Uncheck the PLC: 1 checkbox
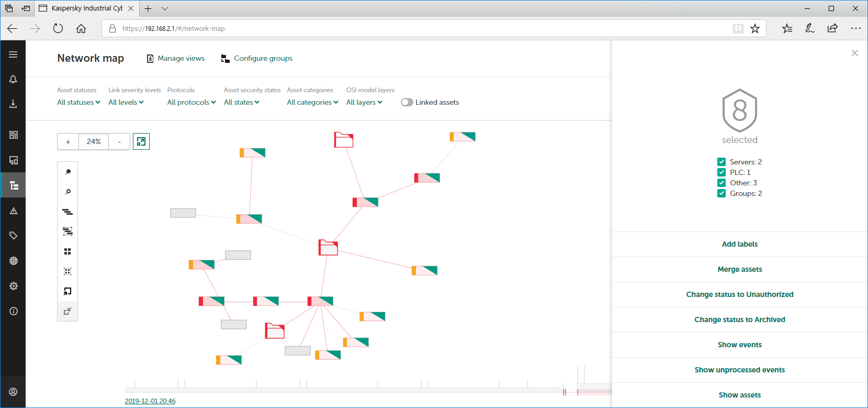 pyautogui.click(x=722, y=172)
